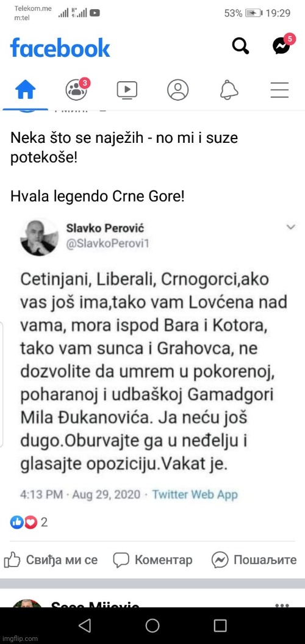Tap the Android home circle button
Viewport: 305px width, 644px height.
pos(152,626)
